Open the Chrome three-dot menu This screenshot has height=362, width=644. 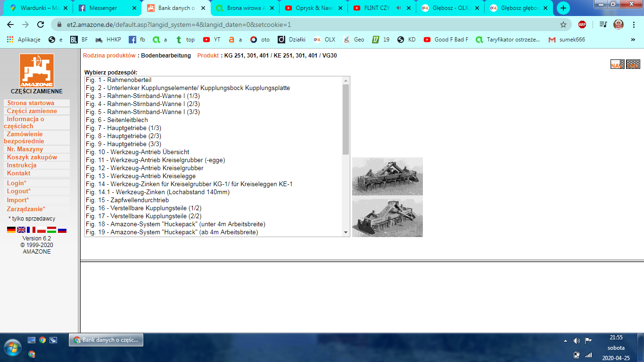pos(633,25)
